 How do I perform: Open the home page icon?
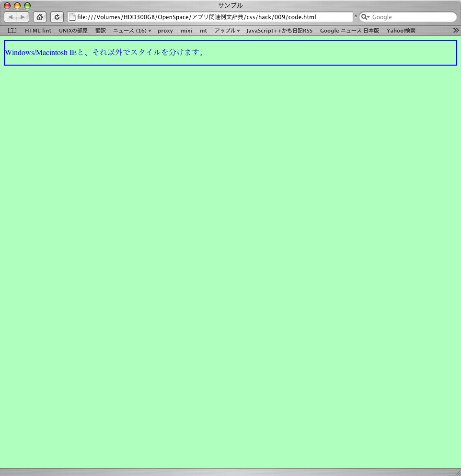(40, 17)
